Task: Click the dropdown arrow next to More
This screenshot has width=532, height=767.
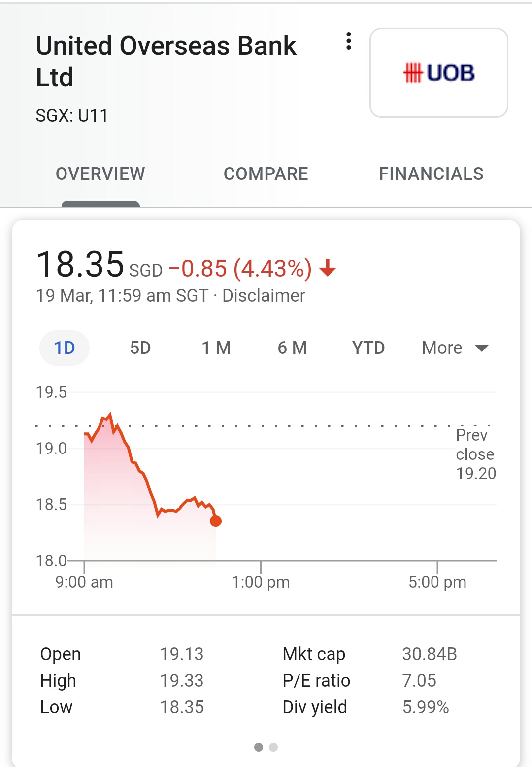Action: pyautogui.click(x=481, y=348)
